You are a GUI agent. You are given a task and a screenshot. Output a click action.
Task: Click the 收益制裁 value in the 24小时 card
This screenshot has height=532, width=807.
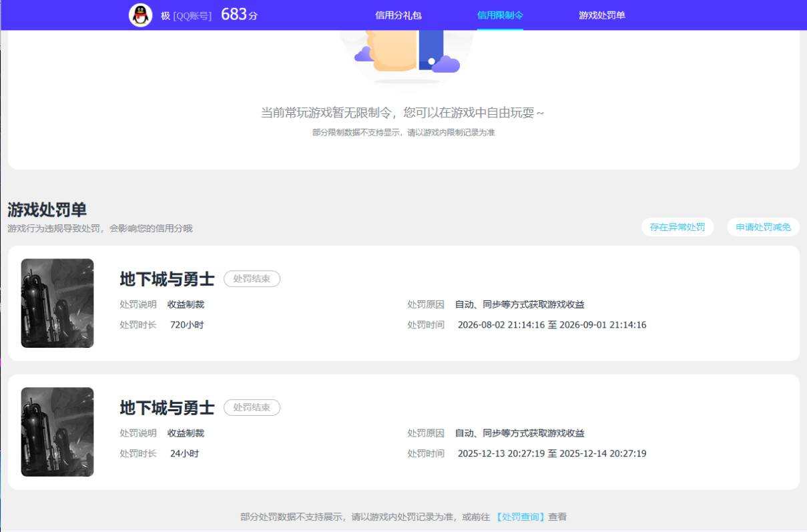click(186, 433)
